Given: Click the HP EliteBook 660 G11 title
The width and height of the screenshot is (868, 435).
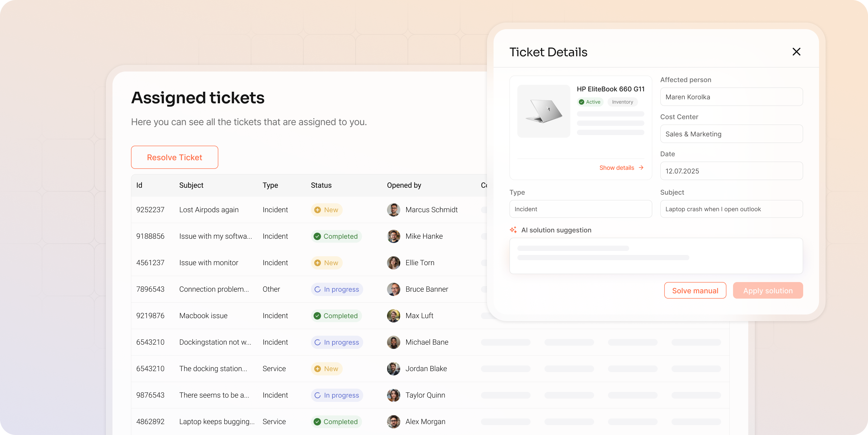Looking at the screenshot, I should pos(610,89).
